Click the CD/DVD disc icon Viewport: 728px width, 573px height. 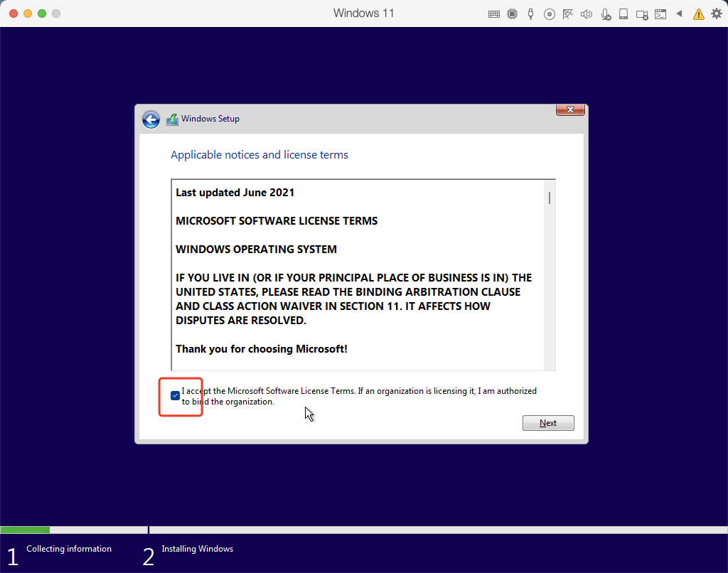(x=550, y=14)
